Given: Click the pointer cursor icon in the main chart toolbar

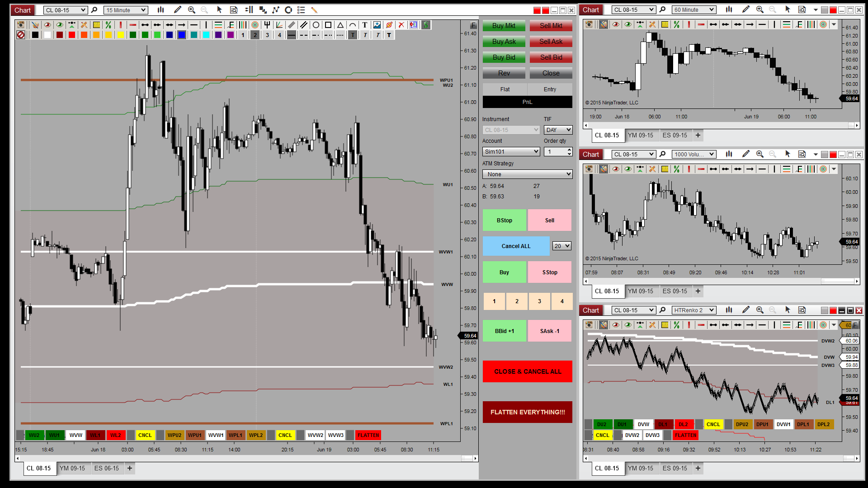Looking at the screenshot, I should 220,10.
